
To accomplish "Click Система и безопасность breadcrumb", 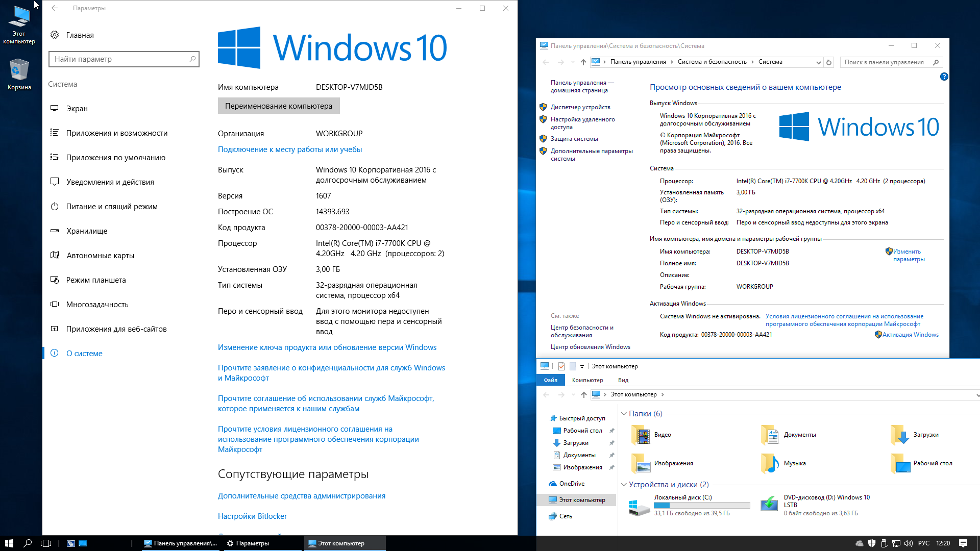I will pos(712,62).
